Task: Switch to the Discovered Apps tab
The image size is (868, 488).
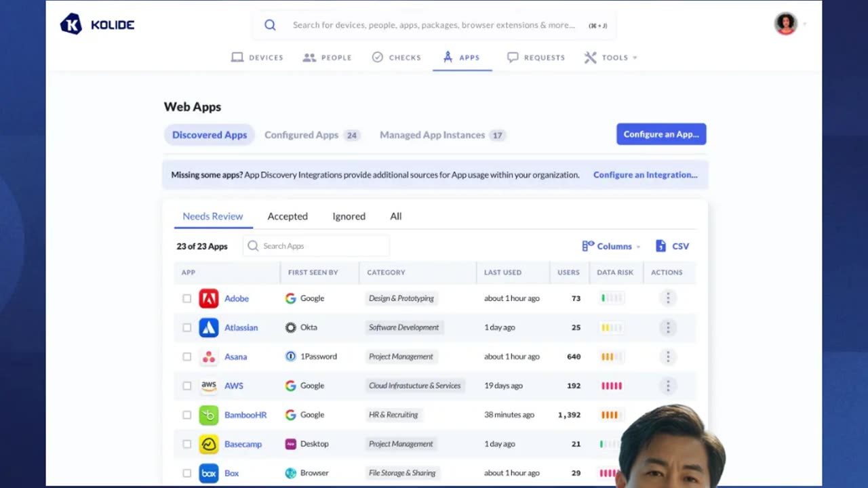Action: click(x=210, y=135)
